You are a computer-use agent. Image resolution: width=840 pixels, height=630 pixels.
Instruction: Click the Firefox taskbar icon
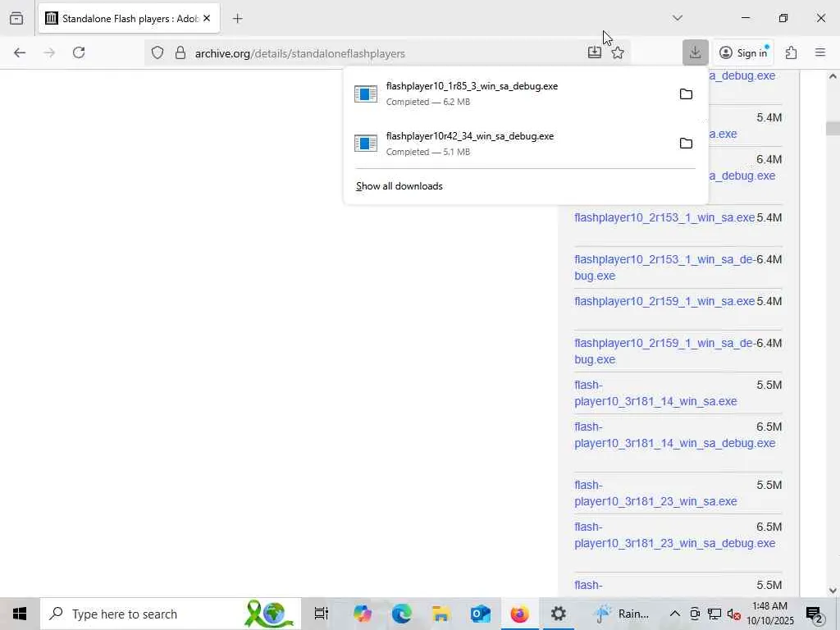click(x=519, y=614)
